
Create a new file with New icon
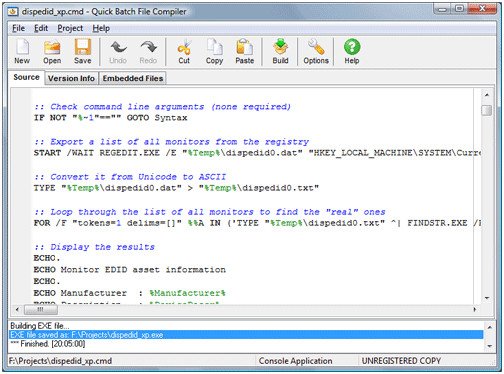[22, 52]
